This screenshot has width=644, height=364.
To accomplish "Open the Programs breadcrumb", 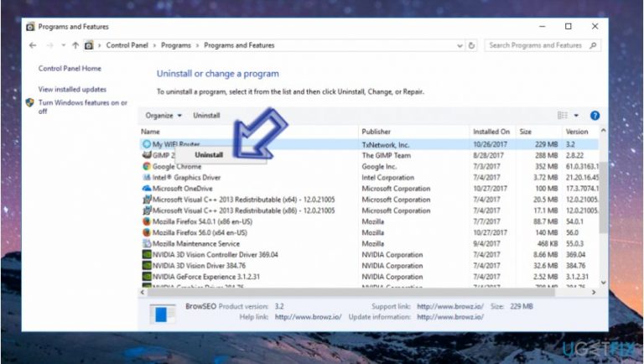I will tap(176, 45).
